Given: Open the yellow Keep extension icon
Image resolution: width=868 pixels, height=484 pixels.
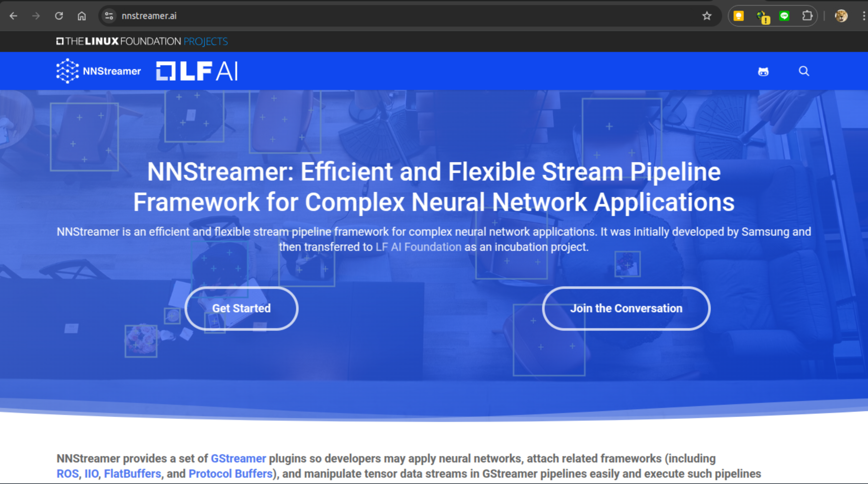Looking at the screenshot, I should tap(739, 16).
